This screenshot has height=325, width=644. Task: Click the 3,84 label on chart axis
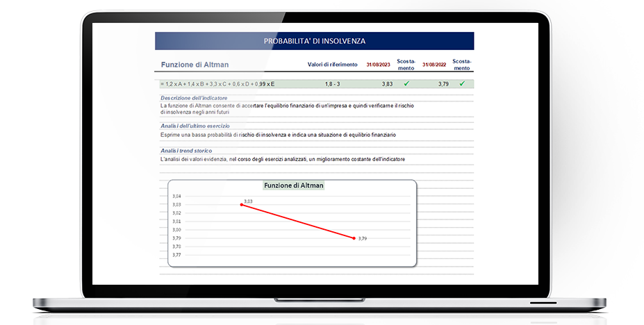pyautogui.click(x=176, y=197)
